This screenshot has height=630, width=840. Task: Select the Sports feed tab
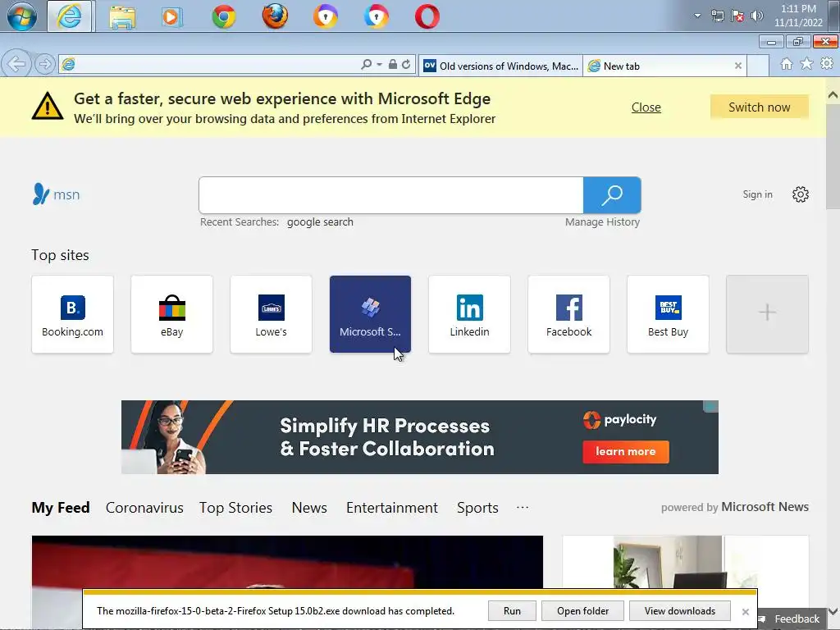[477, 507]
